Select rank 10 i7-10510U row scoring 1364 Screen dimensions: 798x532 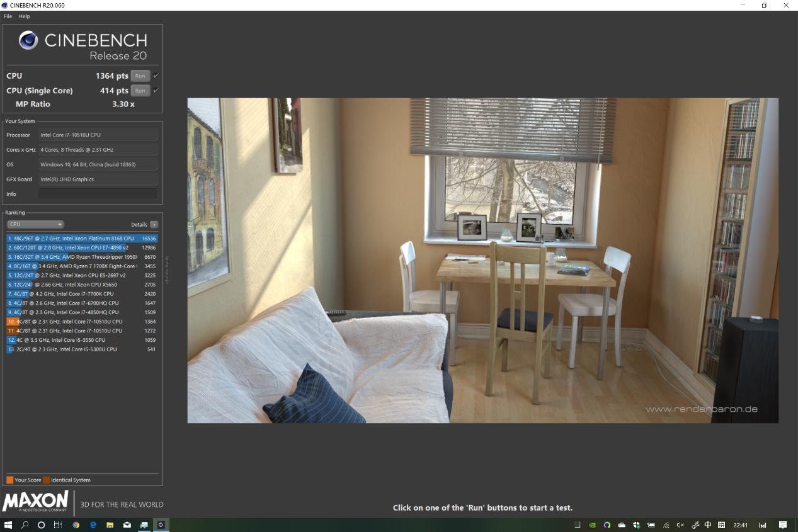pyautogui.click(x=82, y=322)
